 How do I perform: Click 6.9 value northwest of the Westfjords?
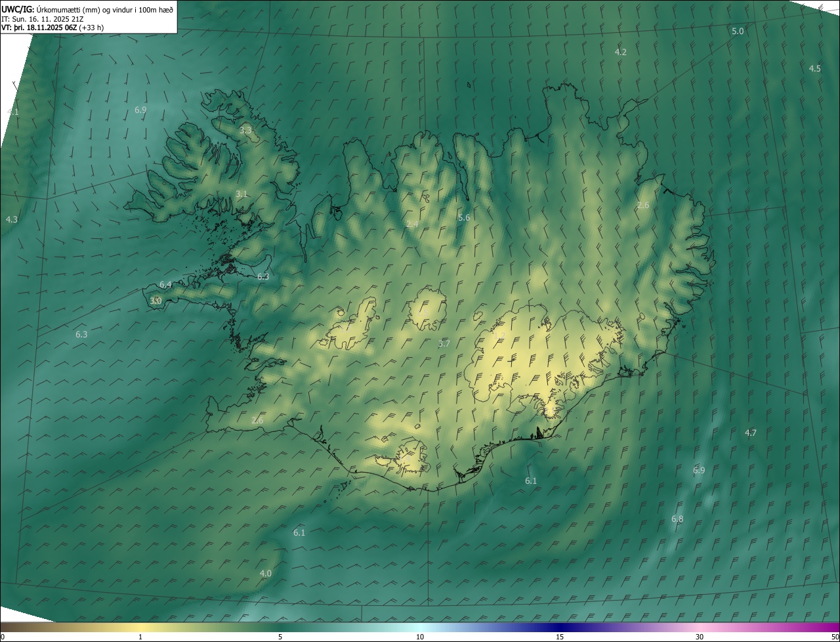click(x=140, y=110)
